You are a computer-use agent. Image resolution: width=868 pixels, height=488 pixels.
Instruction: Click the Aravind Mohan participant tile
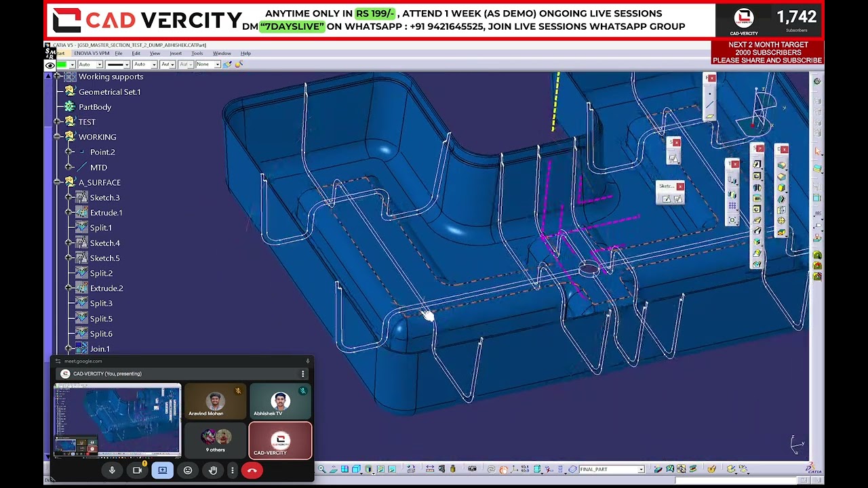coord(215,401)
